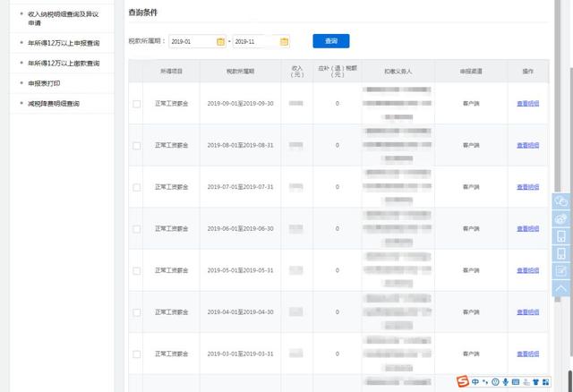Click the Weibo icon in floating sidebar

561,219
